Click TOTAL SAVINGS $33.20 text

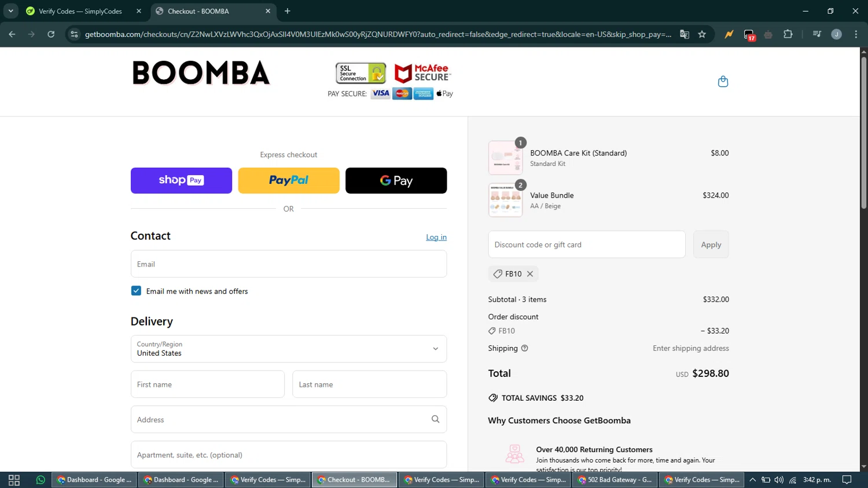(x=542, y=398)
